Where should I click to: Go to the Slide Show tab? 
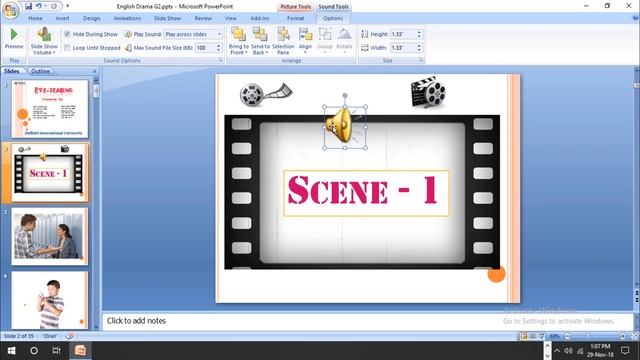tap(167, 18)
